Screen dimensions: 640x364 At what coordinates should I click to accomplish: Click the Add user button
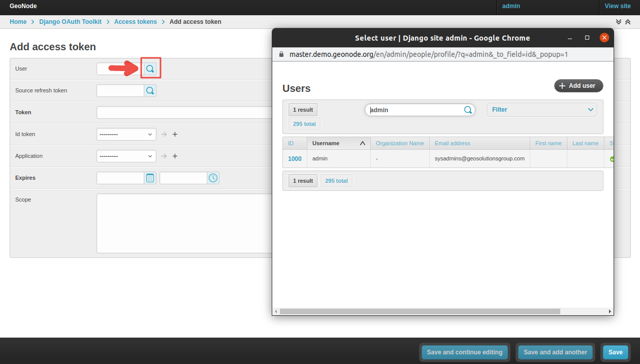point(579,85)
